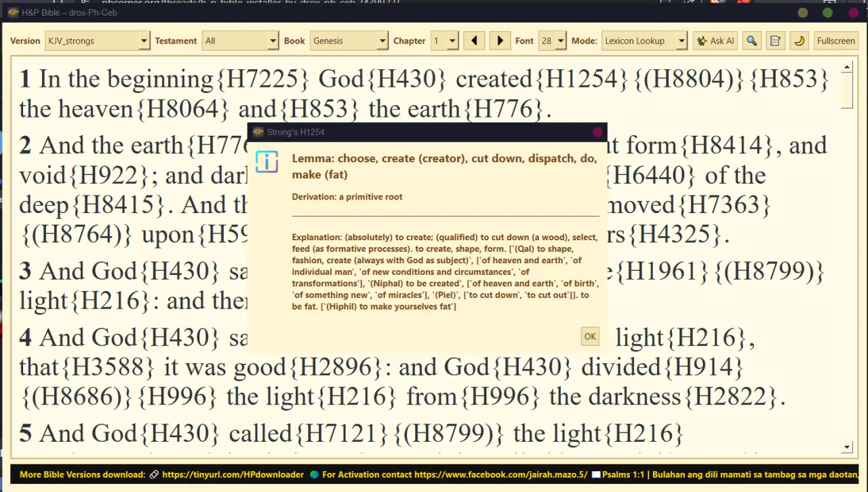Click the scrollbar down arrow
868x492 pixels.
[846, 447]
